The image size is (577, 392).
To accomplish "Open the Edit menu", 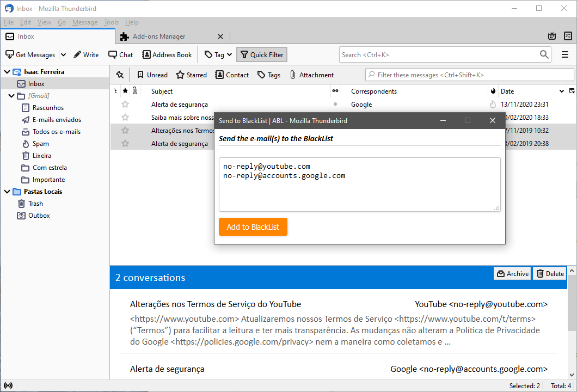I will pyautogui.click(x=26, y=22).
